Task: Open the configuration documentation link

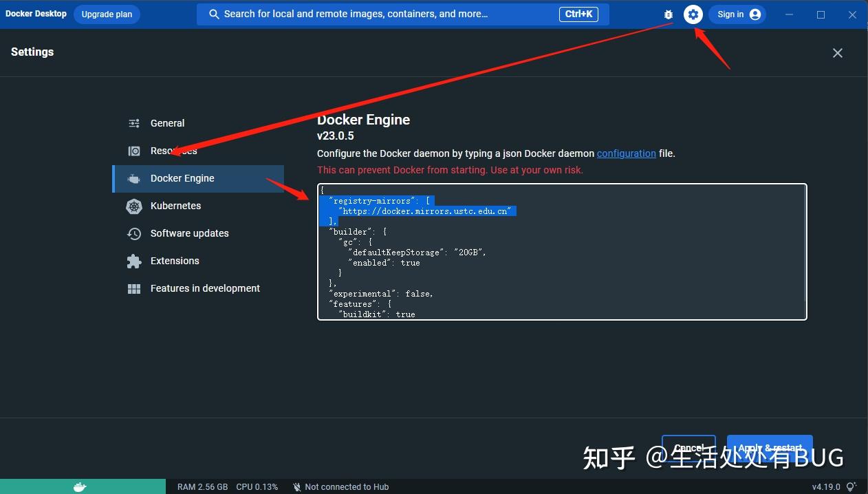Action: 626,153
